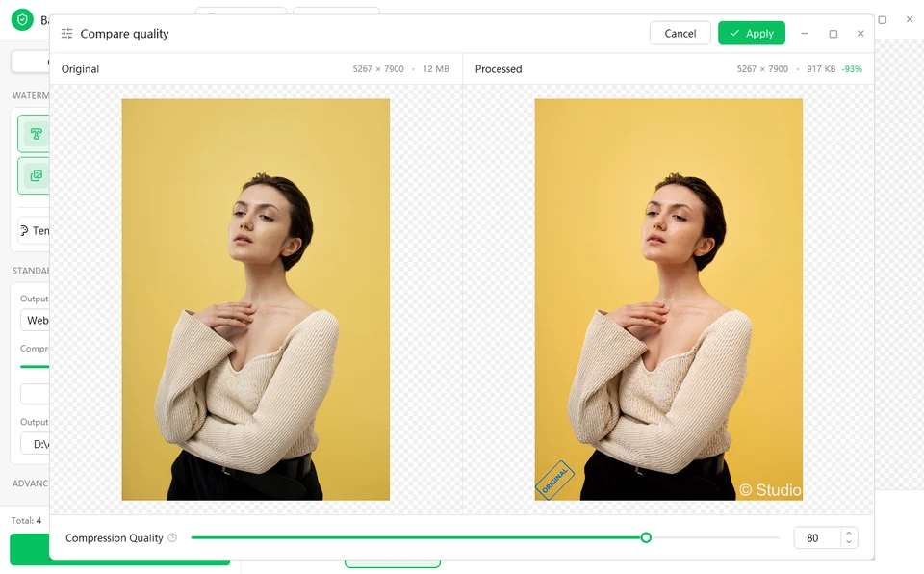This screenshot has width=924, height=574.
Task: Minimize the Compare quality dialog
Action: (x=805, y=34)
